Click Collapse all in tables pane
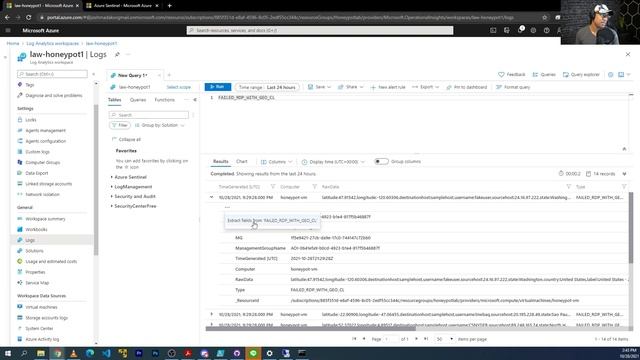 click(x=126, y=140)
